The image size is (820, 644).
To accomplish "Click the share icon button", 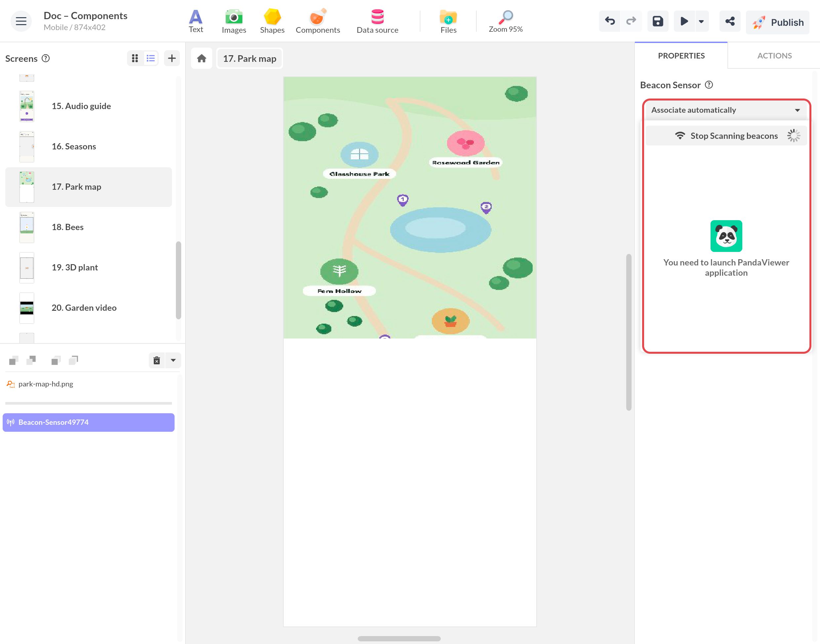I will pyautogui.click(x=729, y=21).
